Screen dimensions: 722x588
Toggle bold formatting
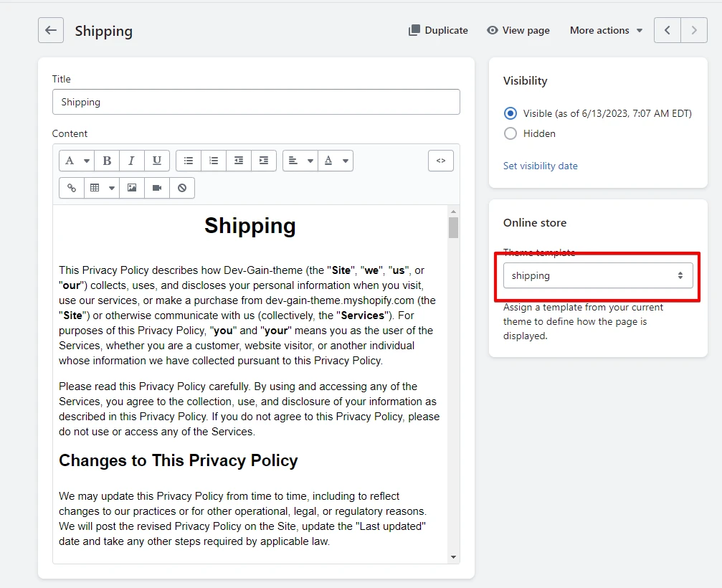(107, 161)
